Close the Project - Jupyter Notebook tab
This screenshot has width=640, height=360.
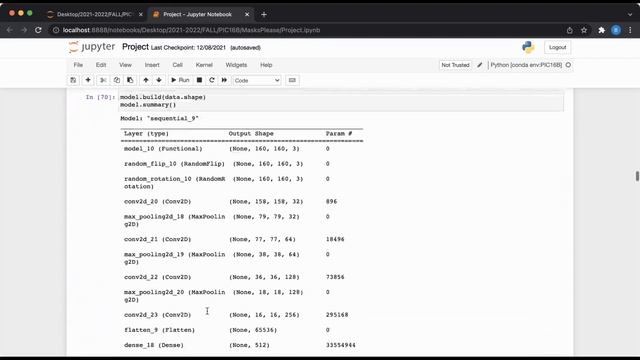click(247, 14)
